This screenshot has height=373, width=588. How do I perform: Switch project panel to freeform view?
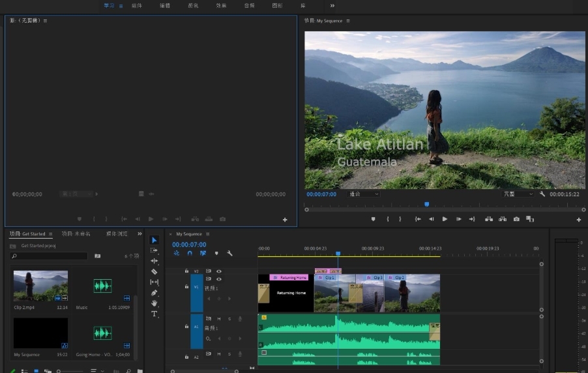click(x=48, y=371)
